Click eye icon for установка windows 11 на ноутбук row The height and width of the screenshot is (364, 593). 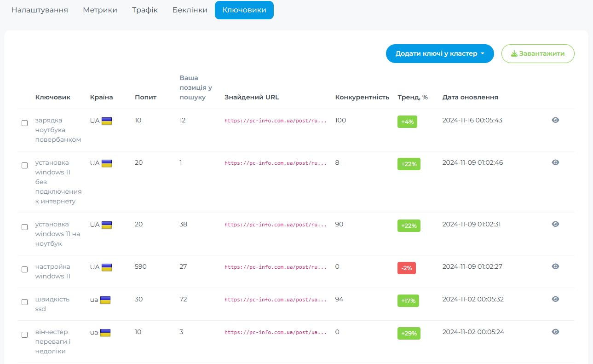555,224
